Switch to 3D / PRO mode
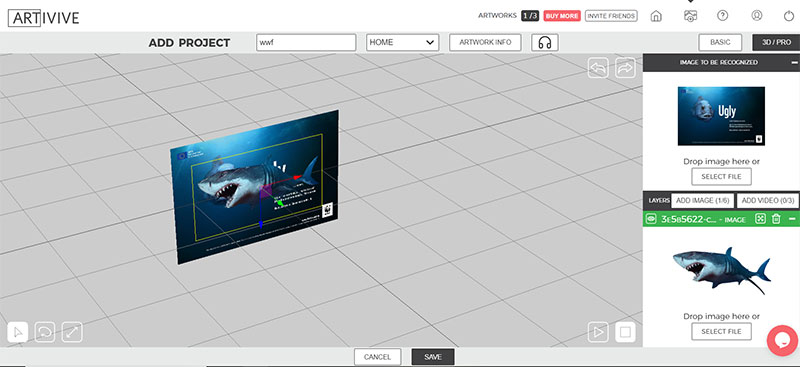Screen dimensions: 800x367 point(776,42)
